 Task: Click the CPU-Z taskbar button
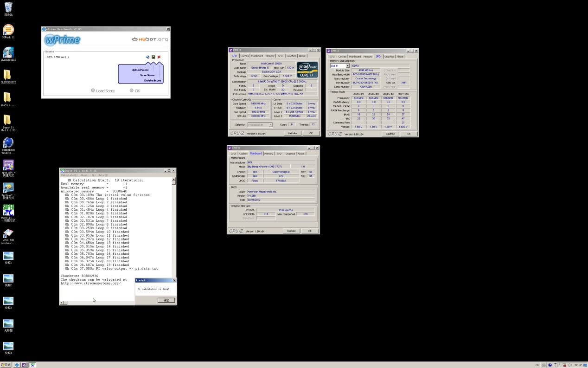[25, 365]
